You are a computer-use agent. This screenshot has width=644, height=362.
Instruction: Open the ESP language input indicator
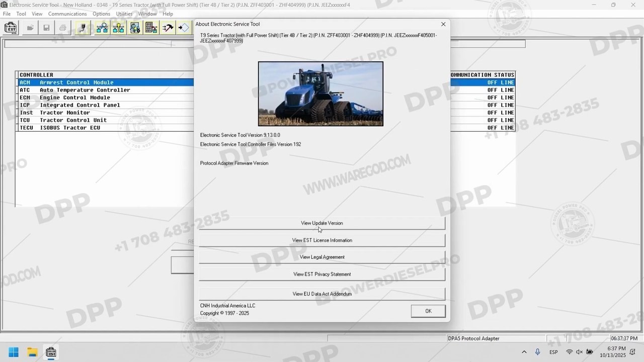click(553, 352)
